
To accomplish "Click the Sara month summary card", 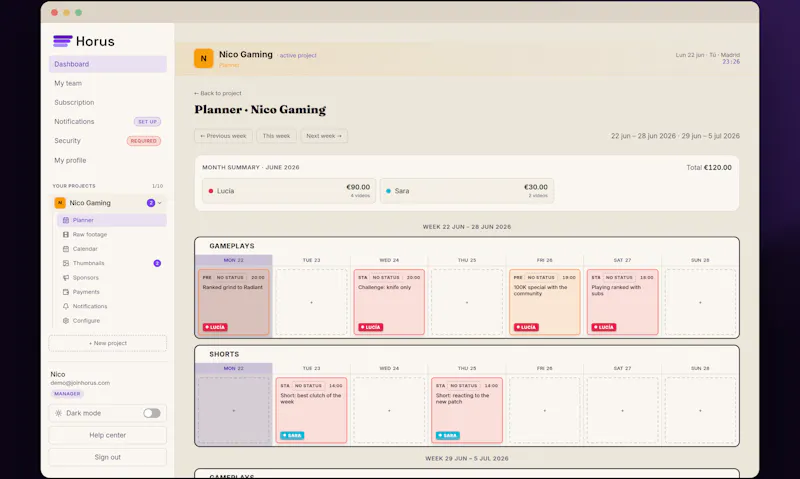I will [x=466, y=191].
